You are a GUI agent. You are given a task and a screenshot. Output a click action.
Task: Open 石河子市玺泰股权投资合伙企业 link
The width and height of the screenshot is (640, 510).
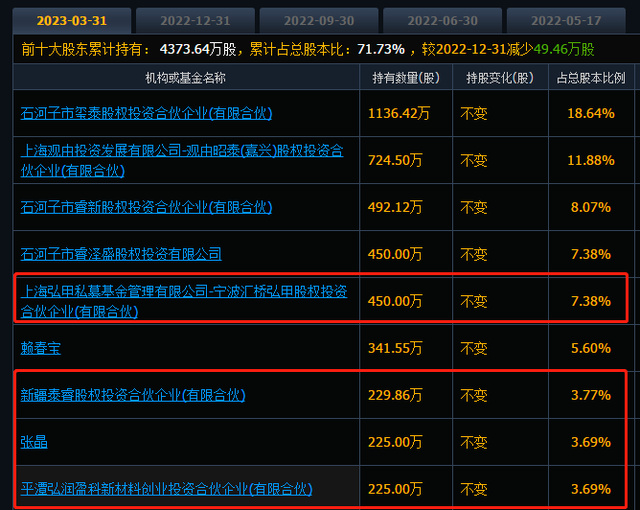point(146,113)
